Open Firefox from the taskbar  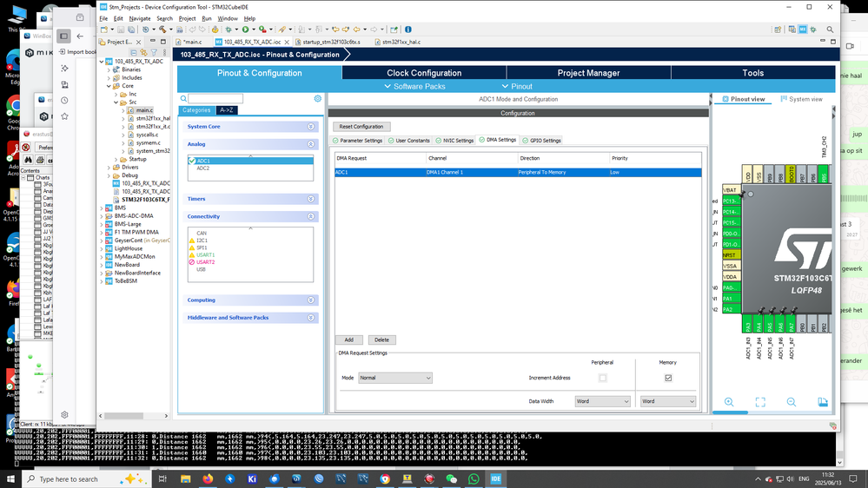pos(208,479)
